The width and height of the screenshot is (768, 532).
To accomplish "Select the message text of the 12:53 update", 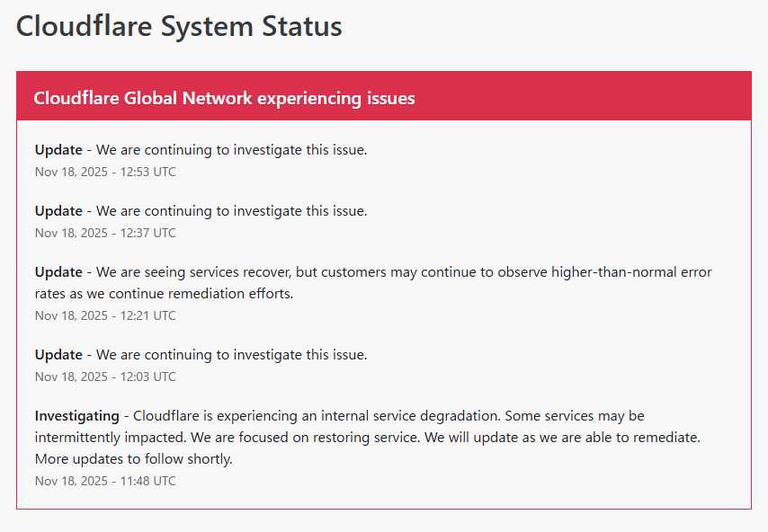I will click(232, 150).
